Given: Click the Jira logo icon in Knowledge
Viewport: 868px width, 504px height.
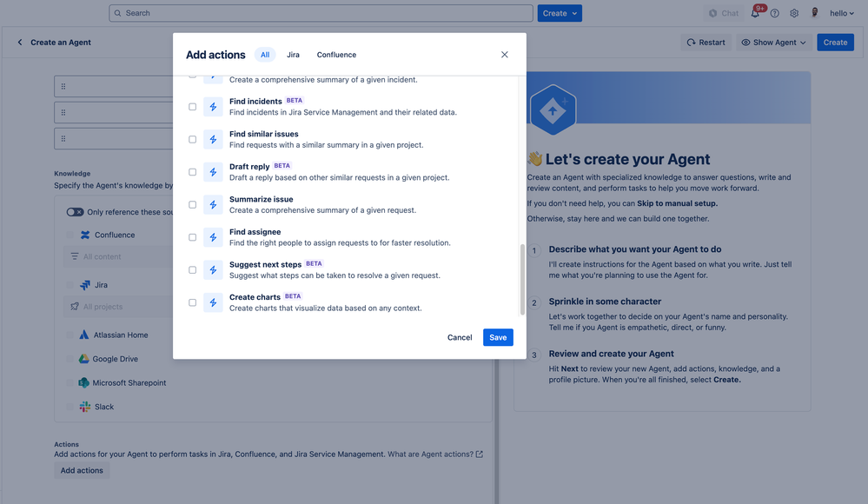Looking at the screenshot, I should pos(84,285).
